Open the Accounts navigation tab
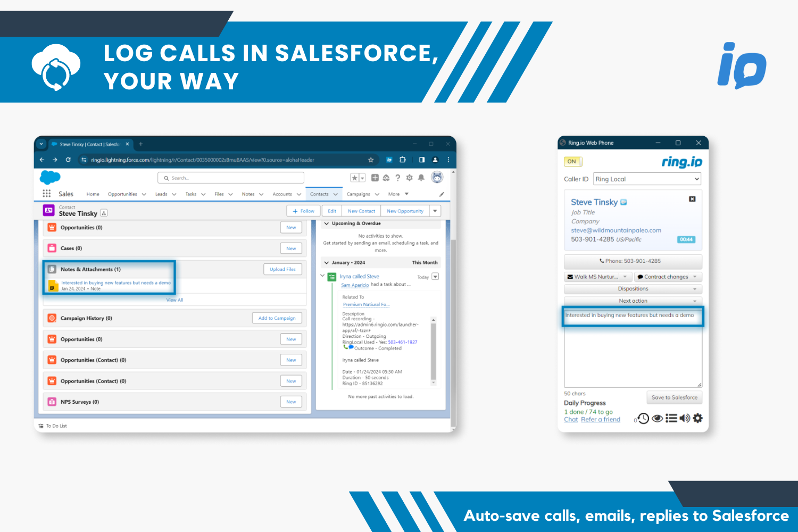 [x=282, y=194]
